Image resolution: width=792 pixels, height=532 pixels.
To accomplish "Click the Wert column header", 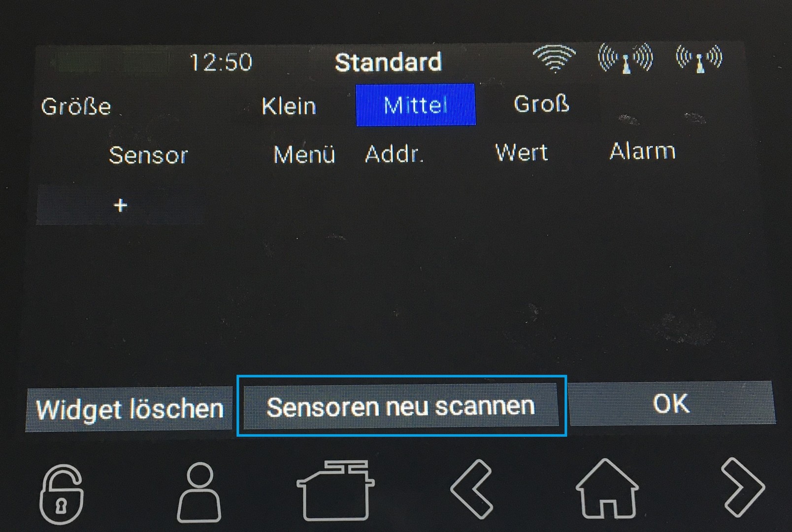I will (x=521, y=152).
